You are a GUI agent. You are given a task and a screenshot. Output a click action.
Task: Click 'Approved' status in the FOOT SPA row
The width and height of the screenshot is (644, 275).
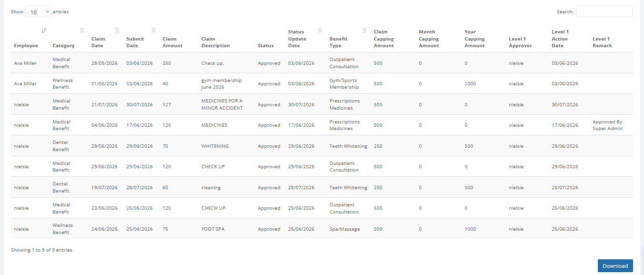[269, 229]
